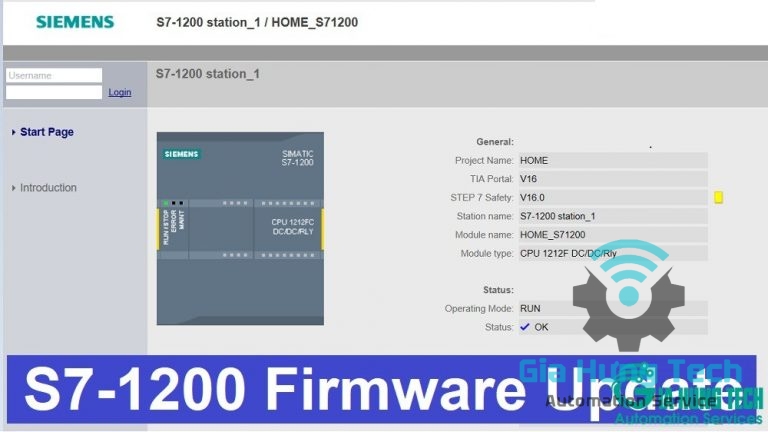This screenshot has width=768, height=432.
Task: Click the Siemens badge on the PLC module
Action: (x=182, y=154)
